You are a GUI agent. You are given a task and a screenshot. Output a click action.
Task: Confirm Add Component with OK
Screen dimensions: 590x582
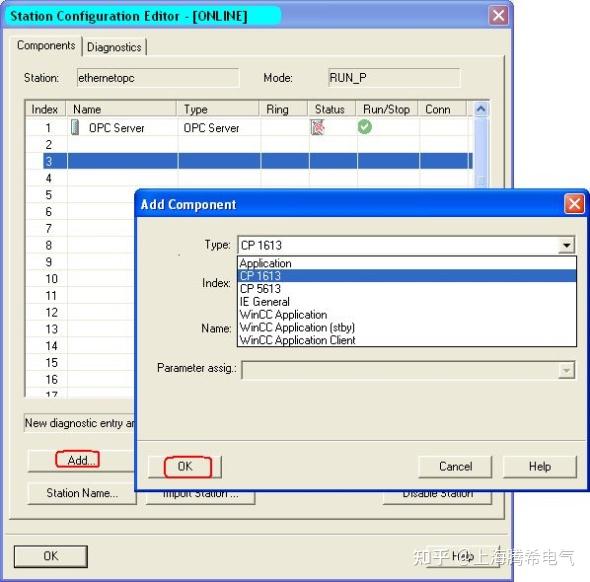[x=185, y=467]
